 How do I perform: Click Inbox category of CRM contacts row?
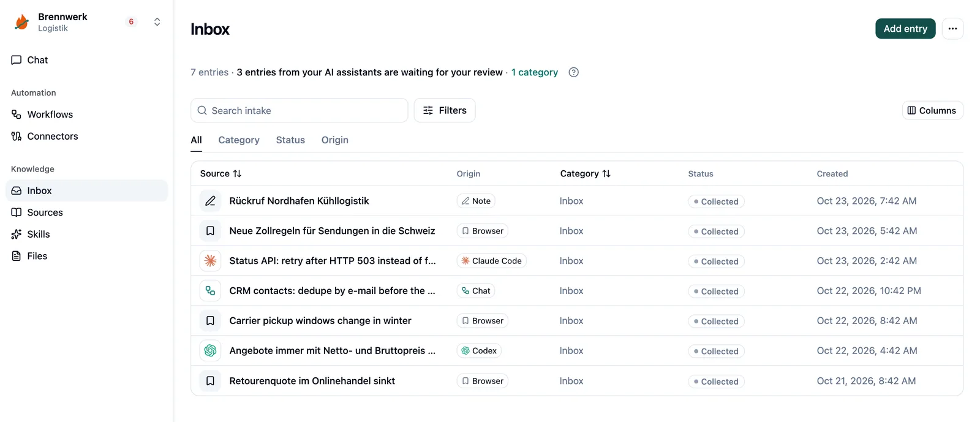[x=571, y=291]
